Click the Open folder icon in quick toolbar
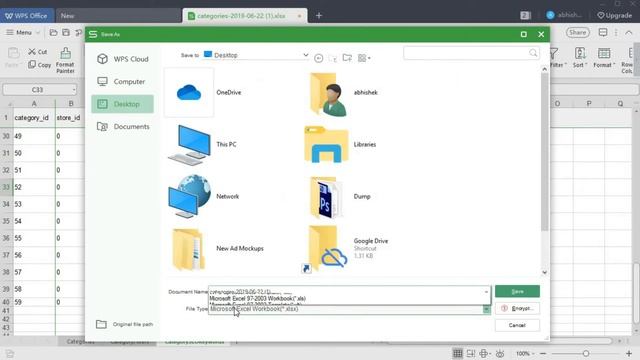The width and height of the screenshot is (640, 360). click(53, 32)
